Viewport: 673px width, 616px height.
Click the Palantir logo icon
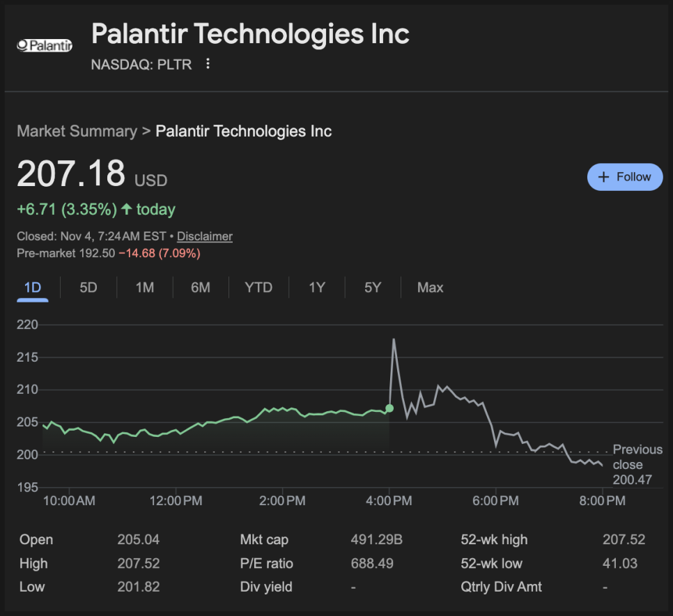tap(45, 45)
